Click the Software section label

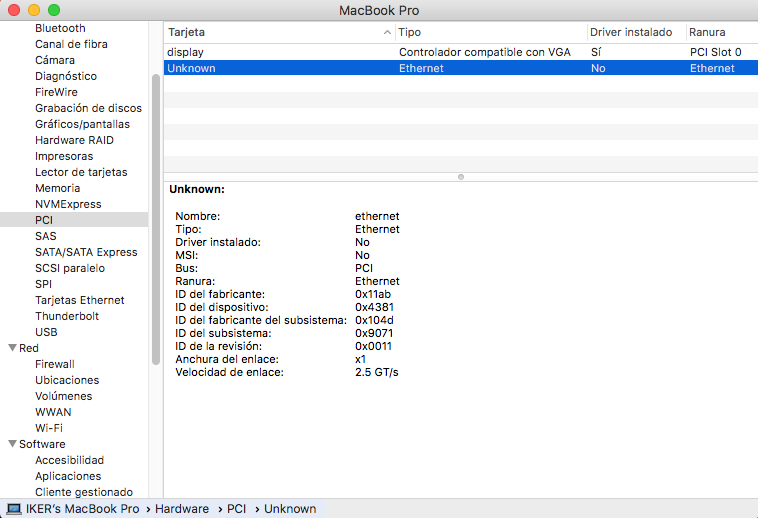point(42,444)
